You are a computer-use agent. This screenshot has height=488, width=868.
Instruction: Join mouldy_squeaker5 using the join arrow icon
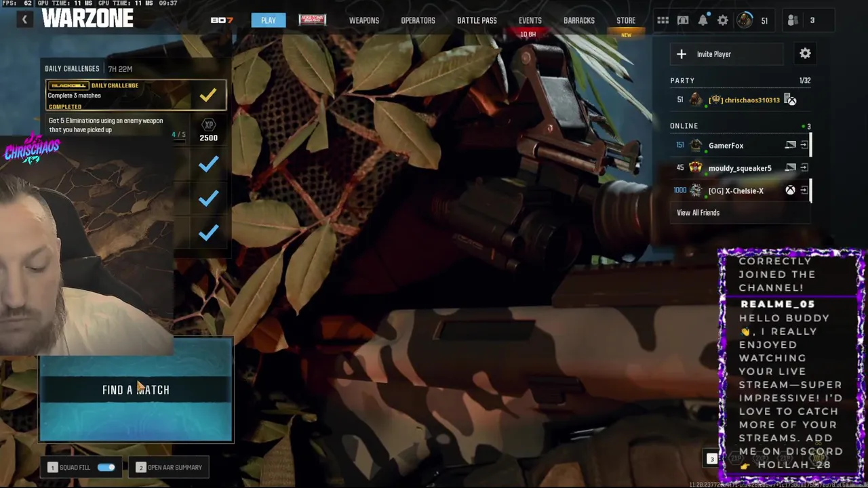804,167
